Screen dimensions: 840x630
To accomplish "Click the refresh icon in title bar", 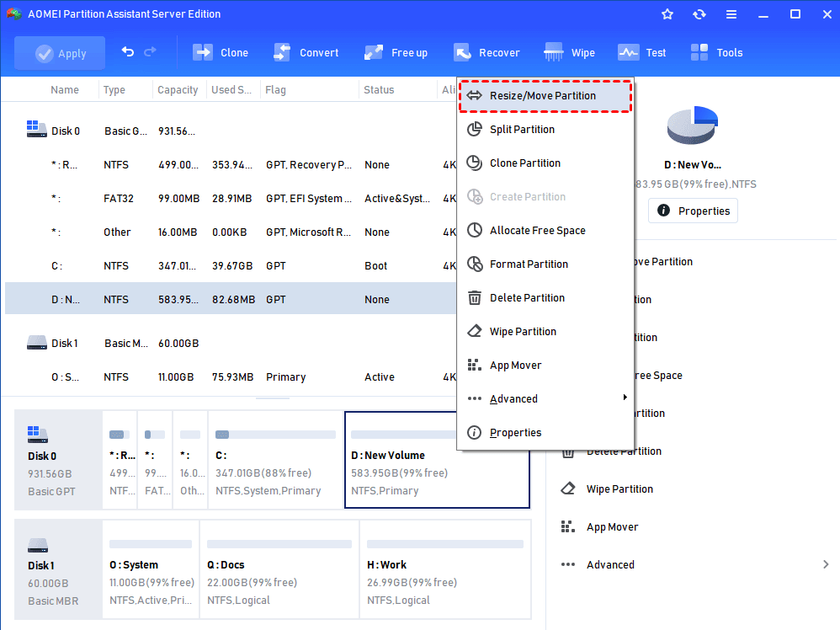I will 699,14.
